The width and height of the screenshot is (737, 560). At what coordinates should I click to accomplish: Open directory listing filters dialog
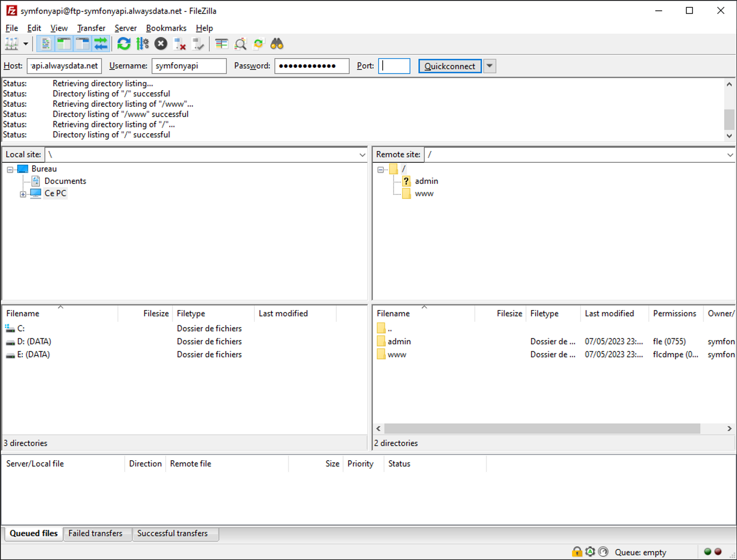coord(221,44)
